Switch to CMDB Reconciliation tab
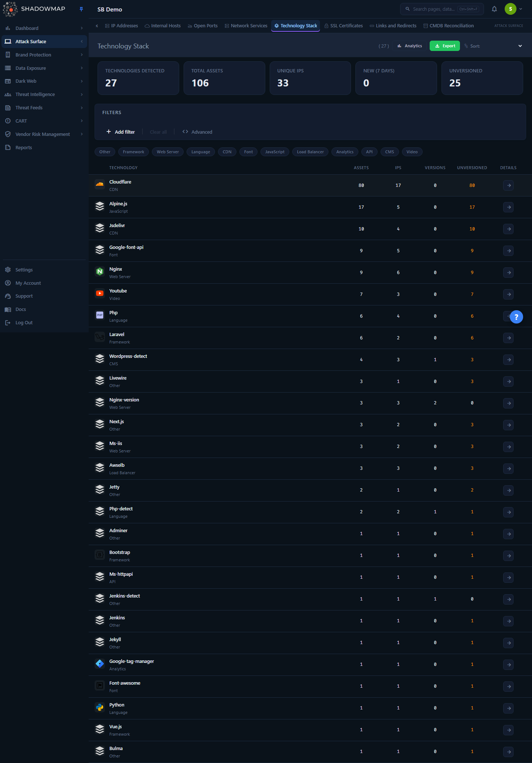The height and width of the screenshot is (763, 532). (x=449, y=26)
